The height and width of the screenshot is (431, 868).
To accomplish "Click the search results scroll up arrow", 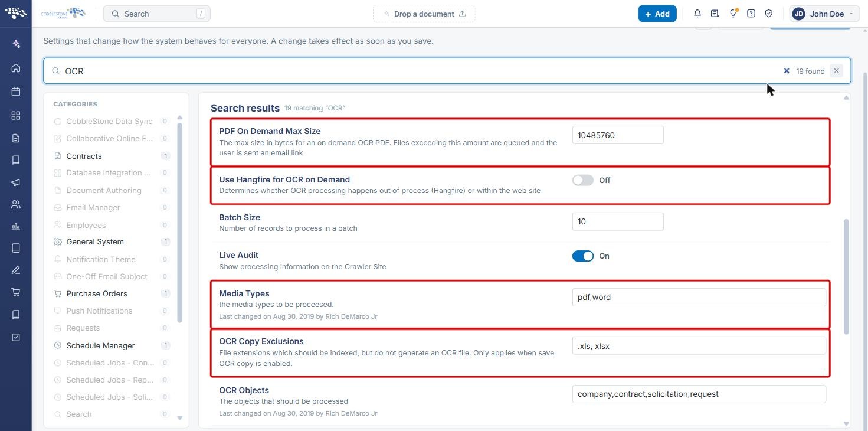I will pos(847,97).
